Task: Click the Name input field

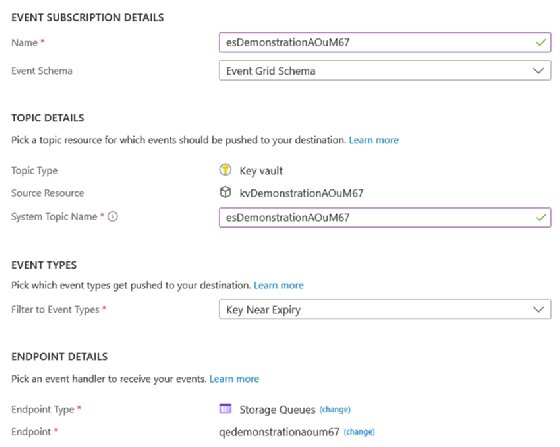Action: (385, 42)
